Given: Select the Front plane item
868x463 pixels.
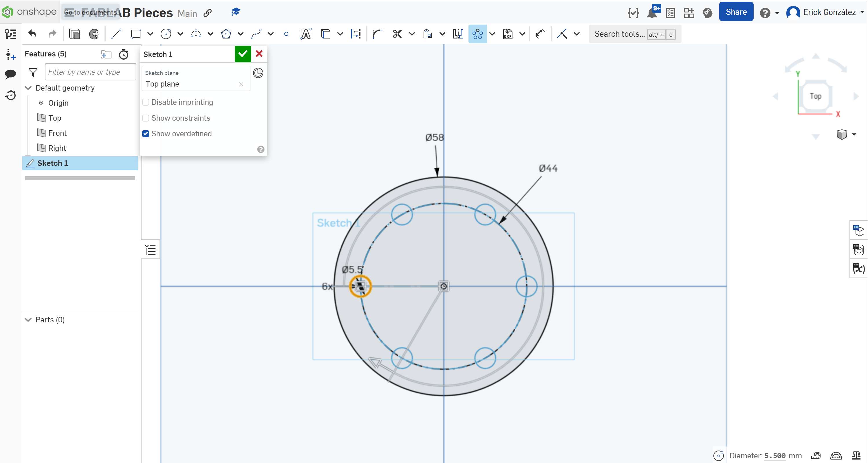Looking at the screenshot, I should 57,133.
